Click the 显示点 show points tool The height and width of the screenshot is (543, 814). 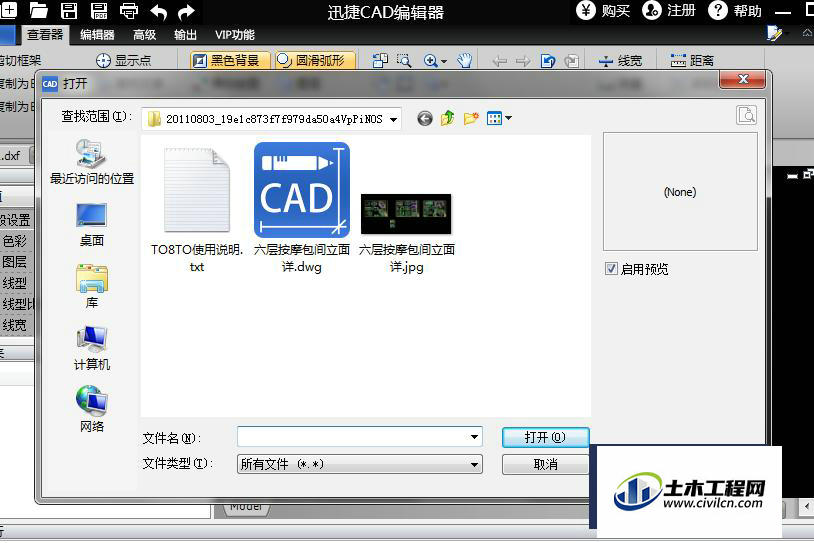coord(124,61)
